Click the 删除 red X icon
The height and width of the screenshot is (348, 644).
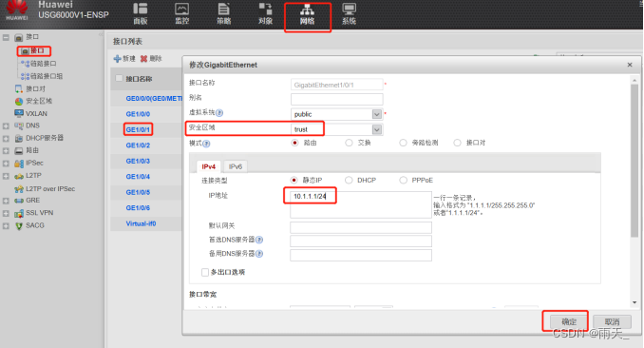click(x=143, y=59)
